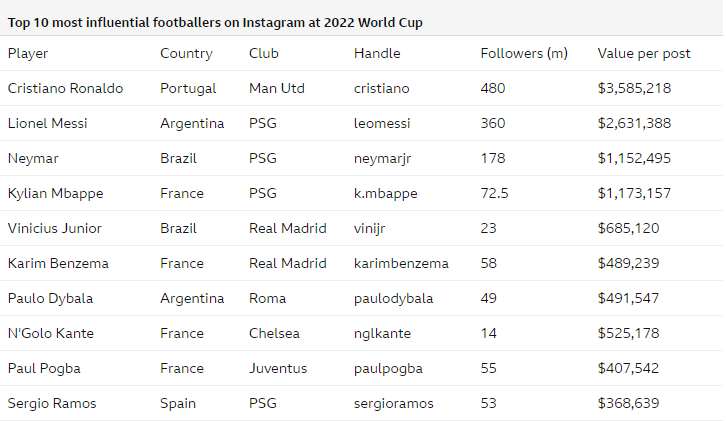Click the Handle column header
This screenshot has height=421, width=726.
tap(377, 53)
